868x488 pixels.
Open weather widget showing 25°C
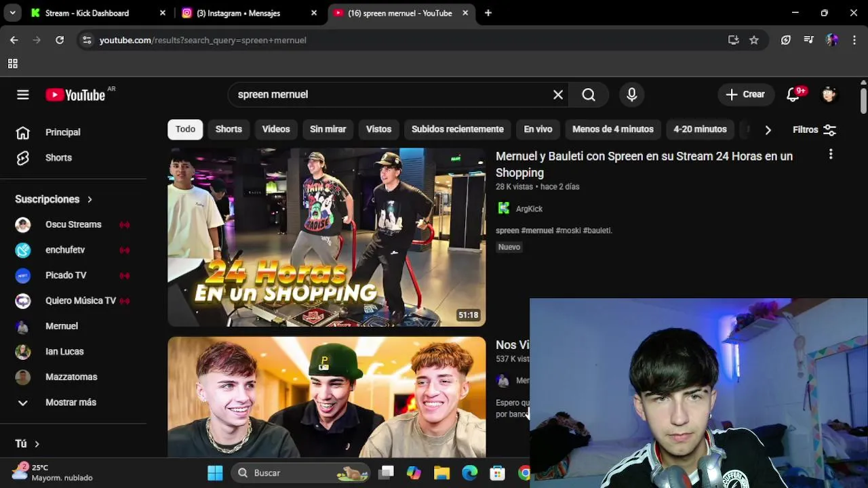pos(53,472)
